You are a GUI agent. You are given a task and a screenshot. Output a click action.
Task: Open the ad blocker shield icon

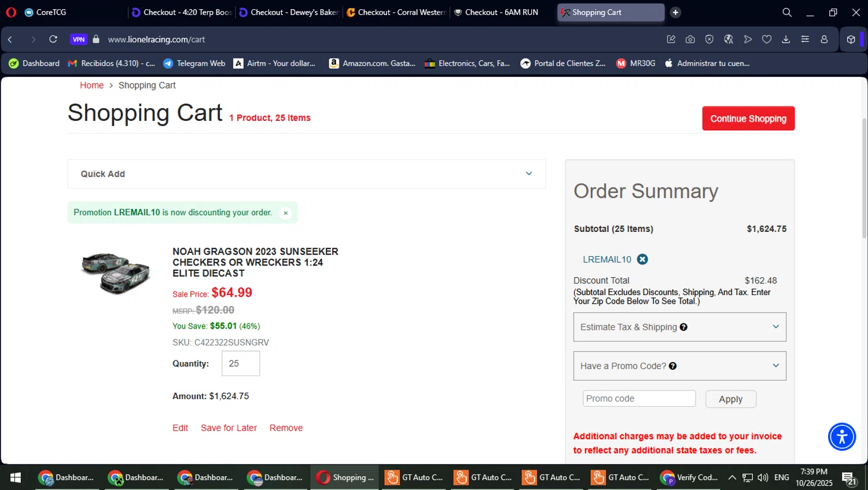pos(709,39)
